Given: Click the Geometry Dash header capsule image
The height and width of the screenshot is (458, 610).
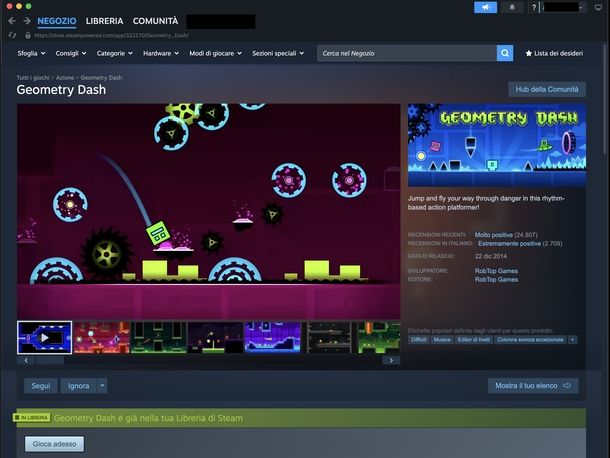Looking at the screenshot, I should tap(497, 145).
